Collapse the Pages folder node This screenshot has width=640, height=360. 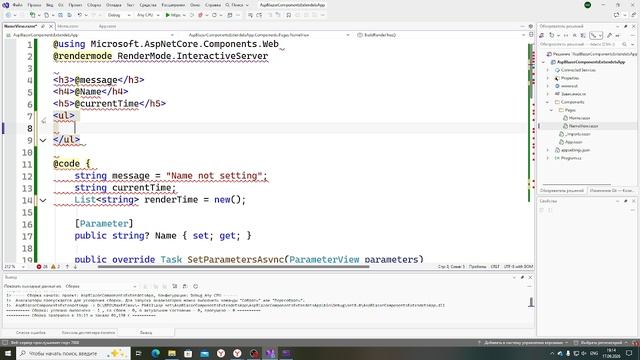tap(552, 110)
